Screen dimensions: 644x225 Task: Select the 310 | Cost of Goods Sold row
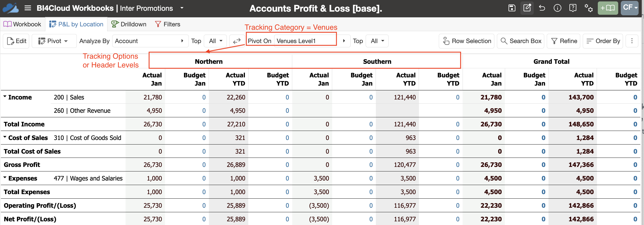point(87,138)
